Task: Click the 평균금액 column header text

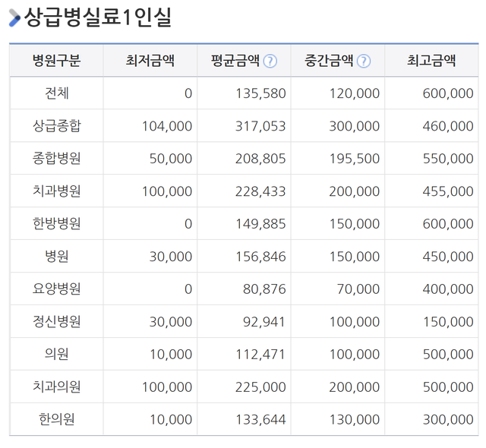Action: (x=235, y=61)
